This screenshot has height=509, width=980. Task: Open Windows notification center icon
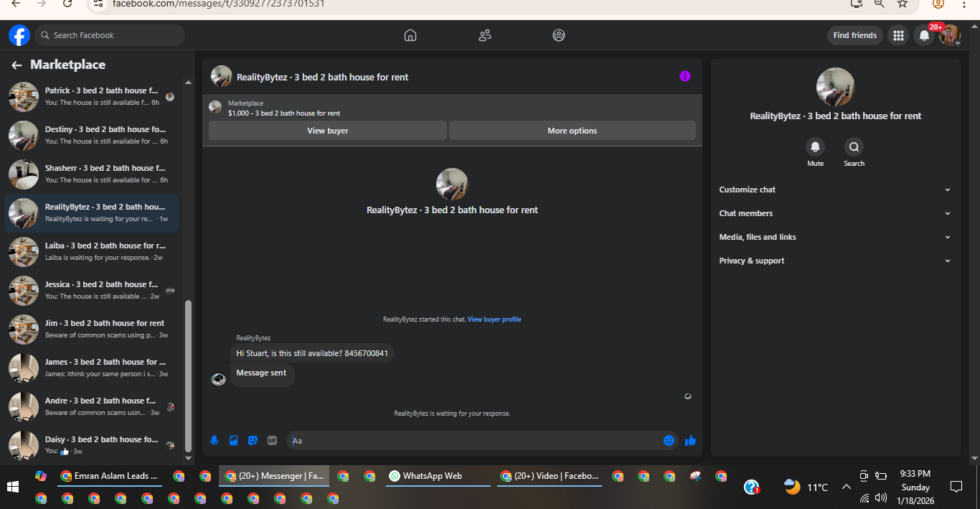[956, 487]
